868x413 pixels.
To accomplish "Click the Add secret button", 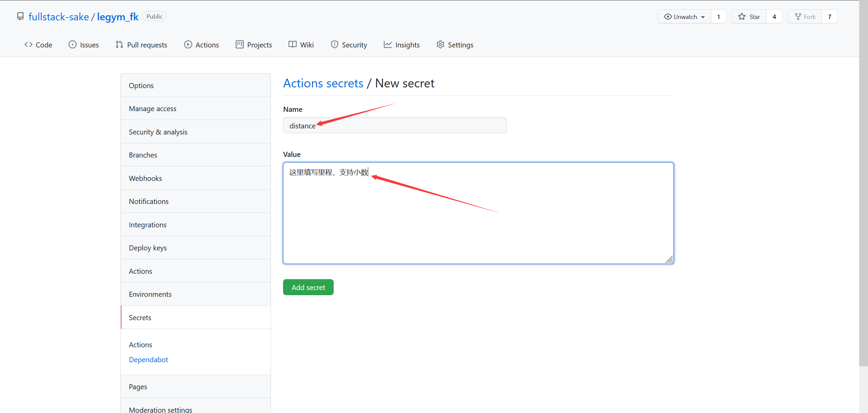I will pyautogui.click(x=308, y=287).
